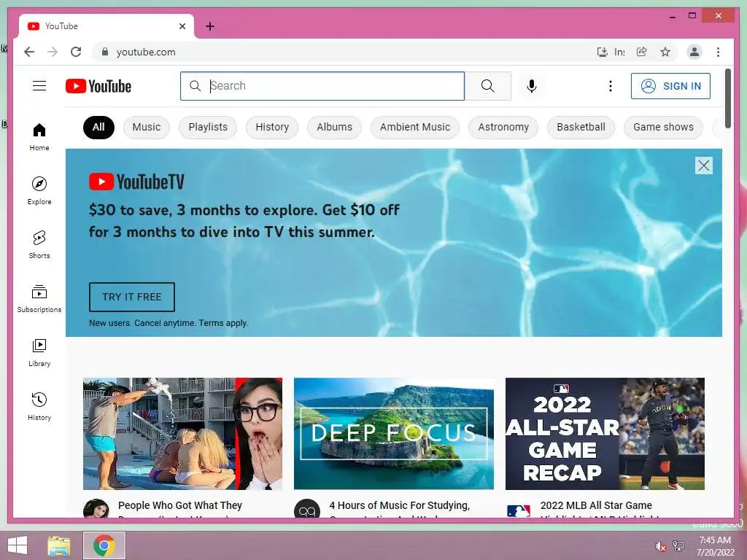Start voice search with microphone icon
The height and width of the screenshot is (560, 747).
[x=532, y=86]
